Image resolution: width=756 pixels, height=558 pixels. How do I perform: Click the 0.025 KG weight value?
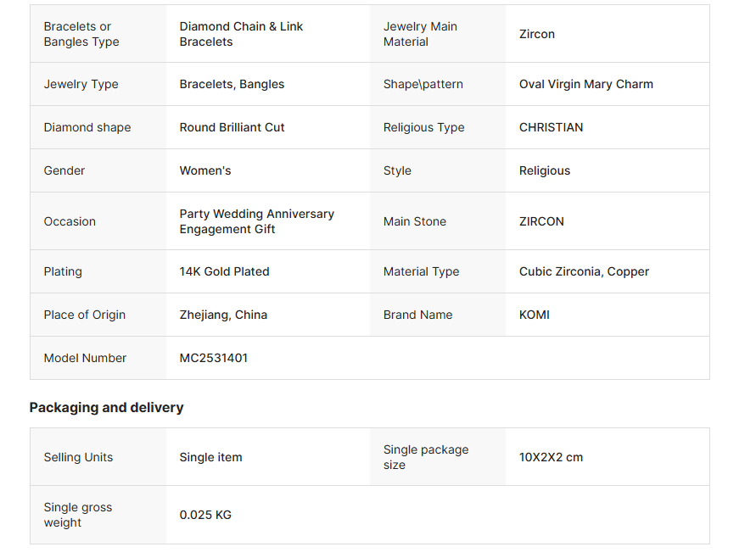[x=205, y=515]
